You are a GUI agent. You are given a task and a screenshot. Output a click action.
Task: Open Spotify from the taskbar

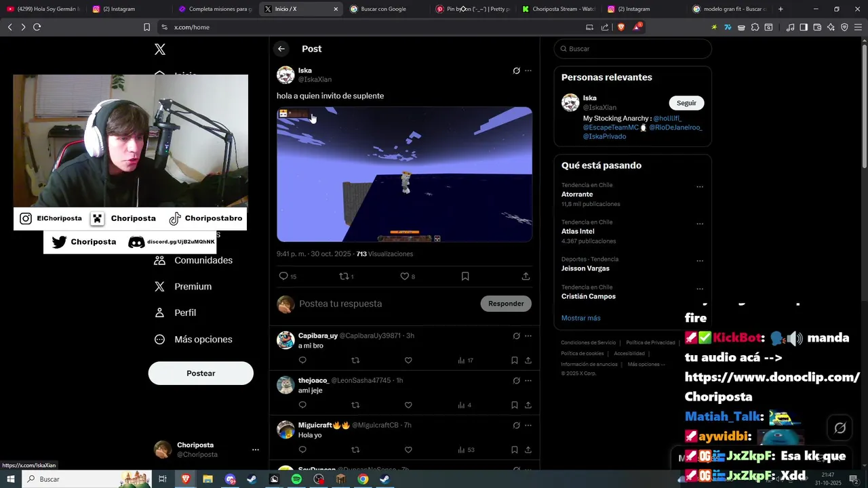[x=296, y=479]
